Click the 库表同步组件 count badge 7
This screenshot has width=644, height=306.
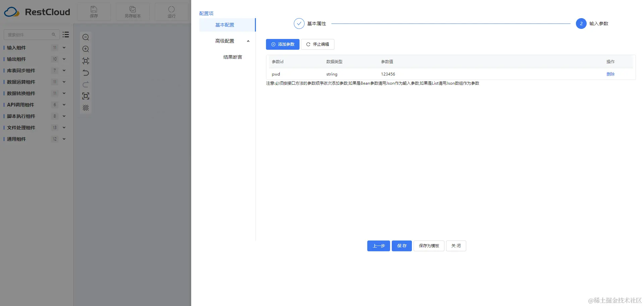(55, 71)
